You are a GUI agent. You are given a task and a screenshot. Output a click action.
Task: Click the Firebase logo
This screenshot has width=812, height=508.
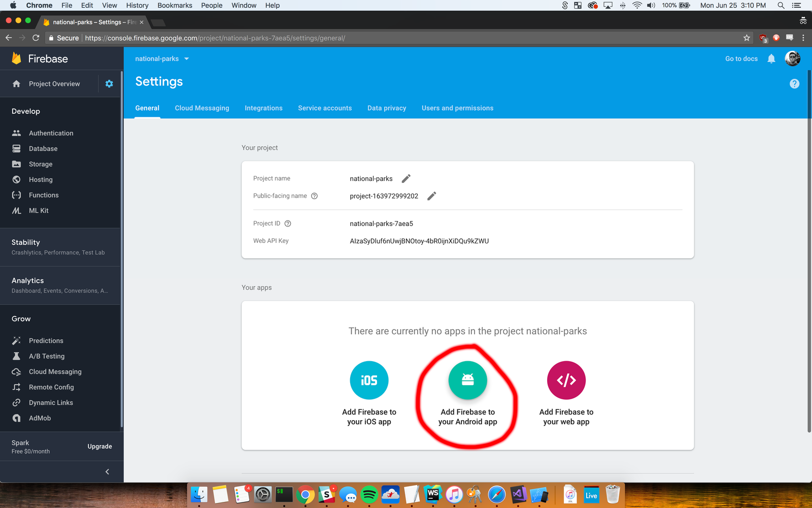(40, 58)
